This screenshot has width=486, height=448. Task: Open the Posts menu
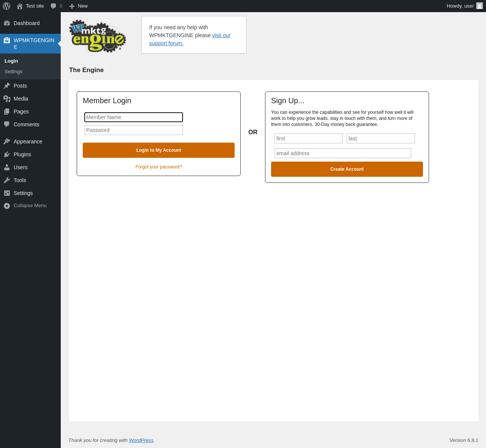30,86
